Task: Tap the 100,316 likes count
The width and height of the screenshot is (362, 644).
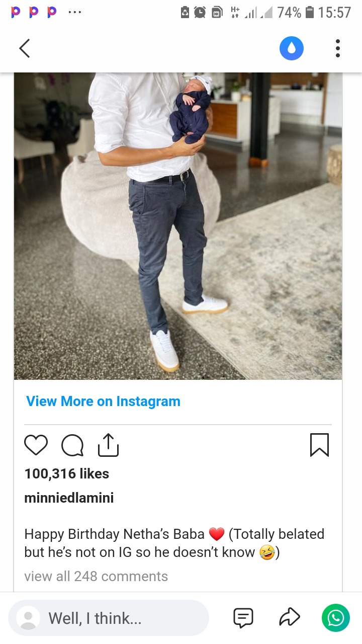Action: point(66,473)
